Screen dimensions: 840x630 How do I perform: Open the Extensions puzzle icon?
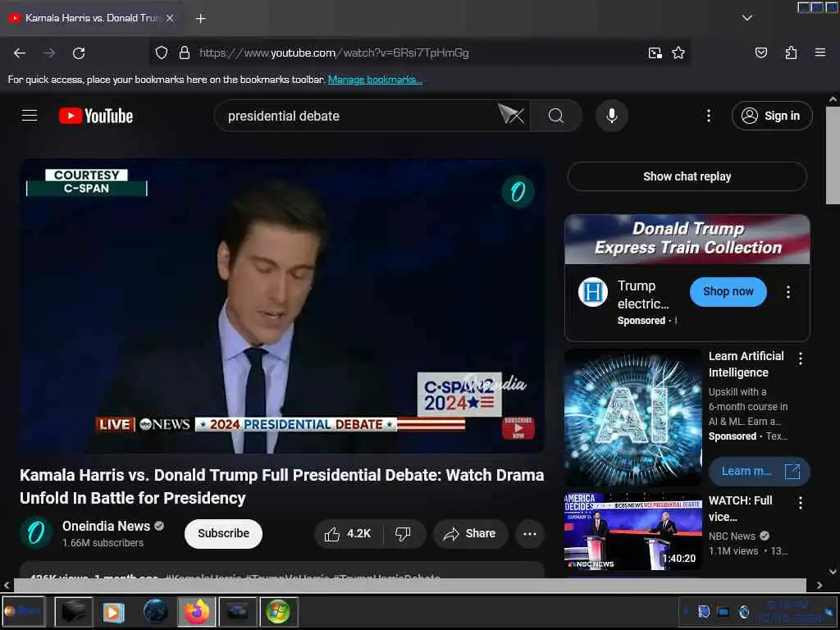[x=791, y=52]
